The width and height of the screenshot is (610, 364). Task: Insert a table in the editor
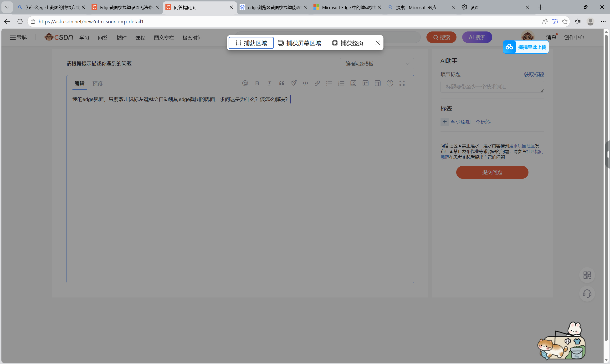click(x=378, y=83)
